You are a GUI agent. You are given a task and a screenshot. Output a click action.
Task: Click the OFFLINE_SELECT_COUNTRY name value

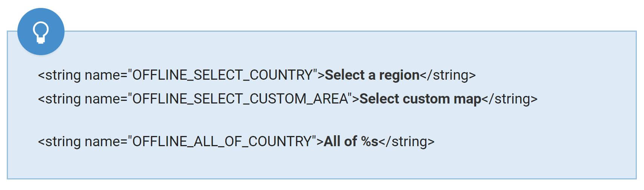223,75
